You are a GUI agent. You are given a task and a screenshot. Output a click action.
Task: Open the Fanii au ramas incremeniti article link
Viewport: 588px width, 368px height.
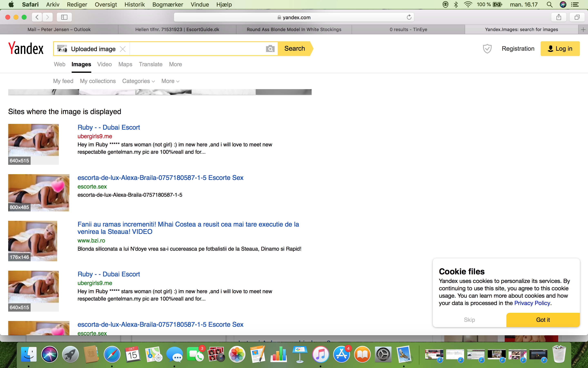click(x=188, y=228)
